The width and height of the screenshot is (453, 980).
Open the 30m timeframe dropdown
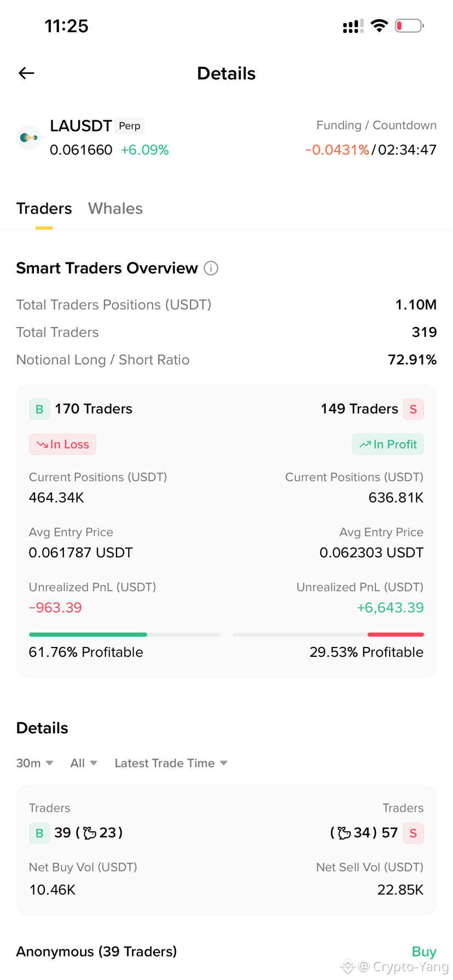click(34, 763)
